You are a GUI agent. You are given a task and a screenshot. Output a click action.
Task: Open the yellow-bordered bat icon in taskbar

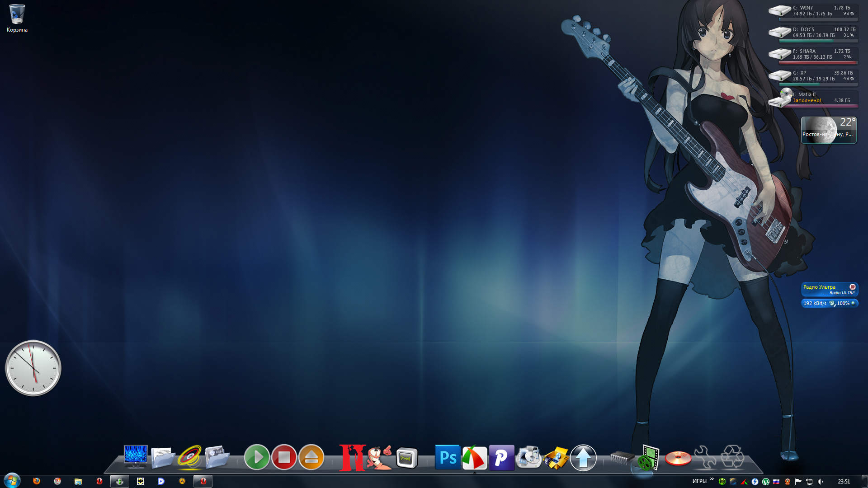click(x=141, y=481)
